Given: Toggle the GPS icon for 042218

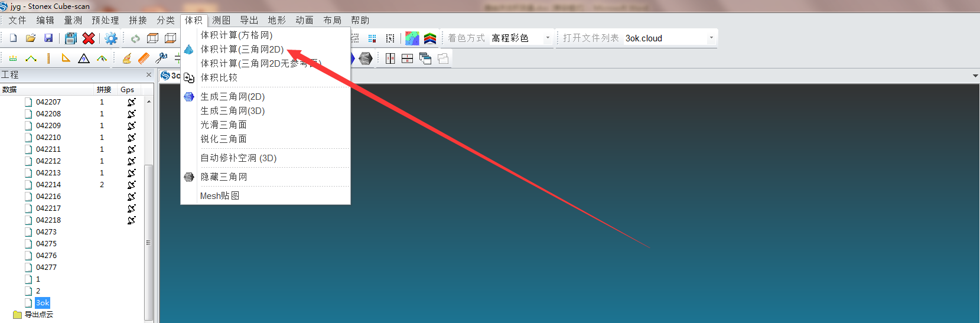Looking at the screenshot, I should tap(131, 220).
